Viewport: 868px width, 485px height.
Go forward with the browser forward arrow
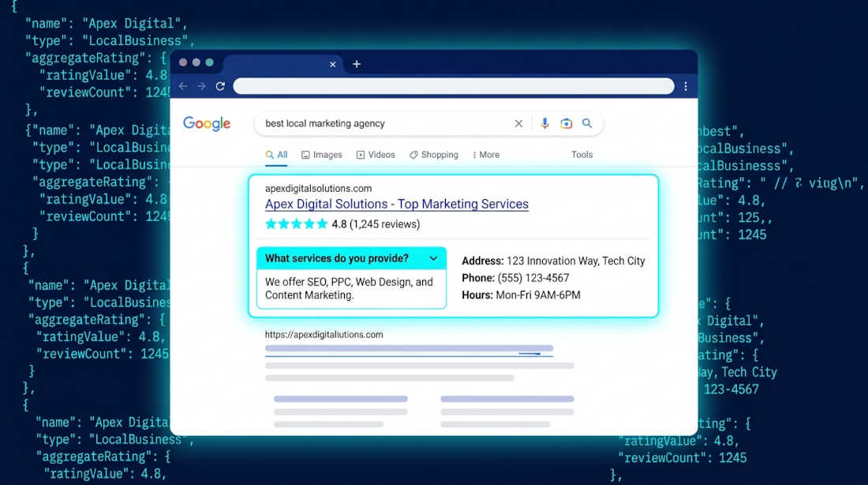click(x=201, y=86)
